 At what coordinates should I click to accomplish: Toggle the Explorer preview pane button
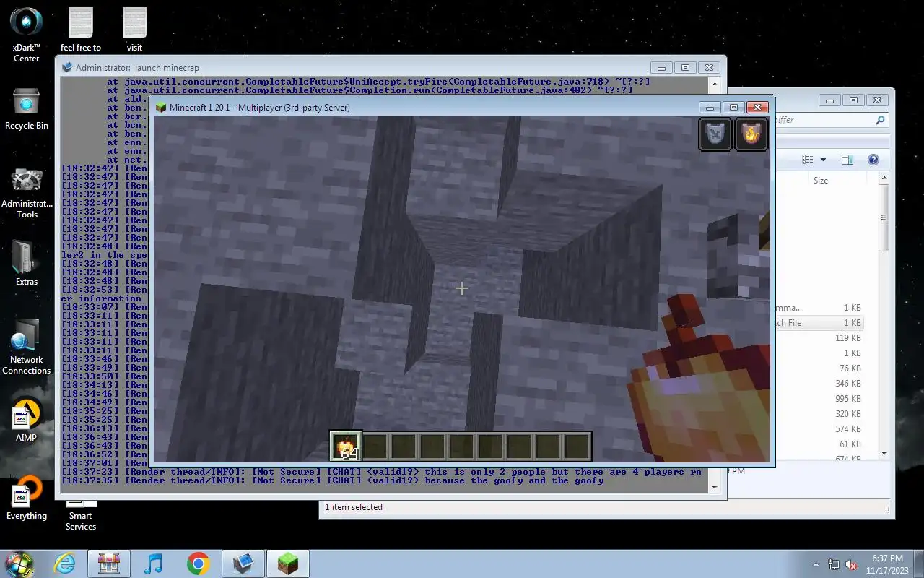(x=847, y=160)
